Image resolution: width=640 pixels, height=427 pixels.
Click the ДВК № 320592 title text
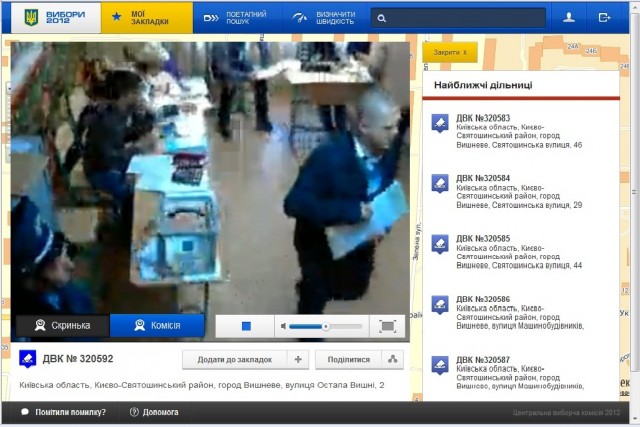tap(78, 359)
